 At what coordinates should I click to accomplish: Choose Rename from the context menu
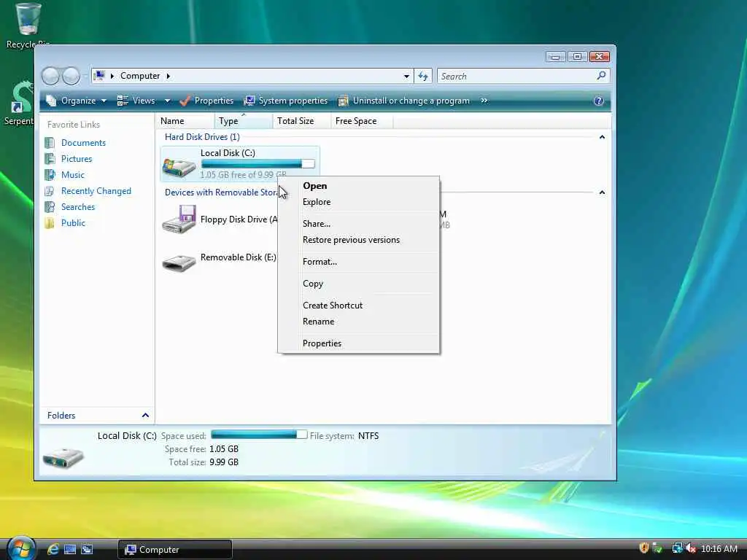pyautogui.click(x=358, y=322)
